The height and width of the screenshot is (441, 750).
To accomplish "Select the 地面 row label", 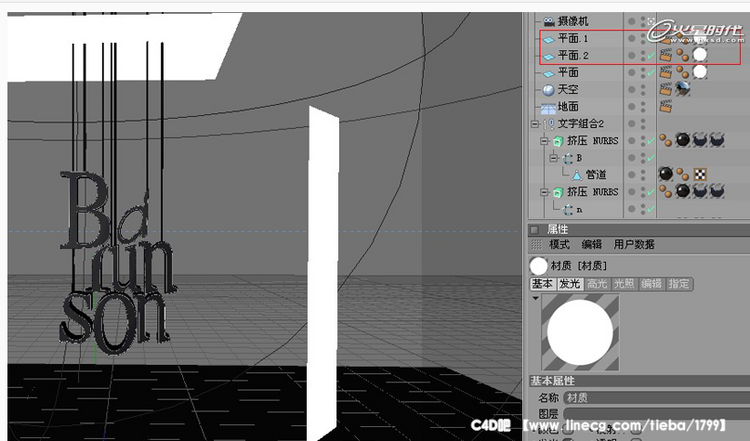I will (568, 107).
